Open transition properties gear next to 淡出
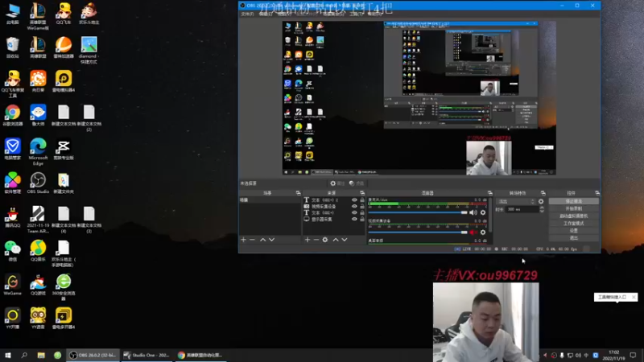The height and width of the screenshot is (362, 644). pyautogui.click(x=541, y=202)
